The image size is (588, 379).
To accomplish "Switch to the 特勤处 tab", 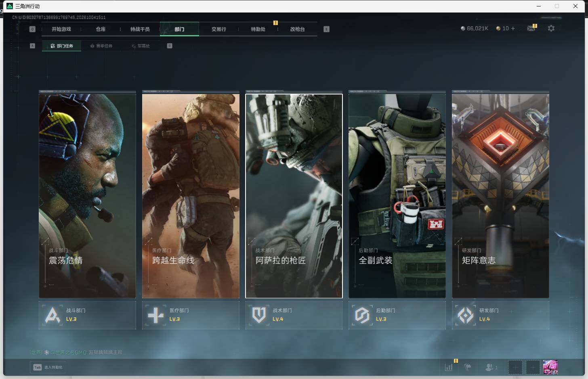I will pyautogui.click(x=258, y=29).
